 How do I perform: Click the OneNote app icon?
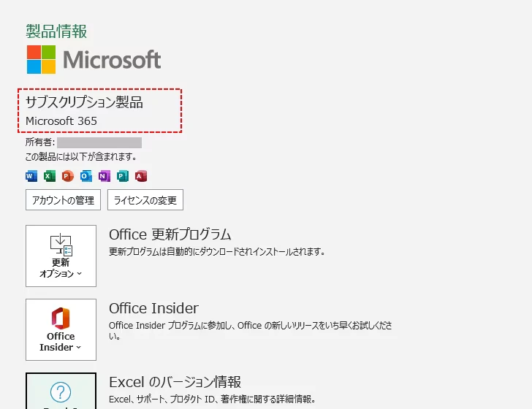[104, 176]
